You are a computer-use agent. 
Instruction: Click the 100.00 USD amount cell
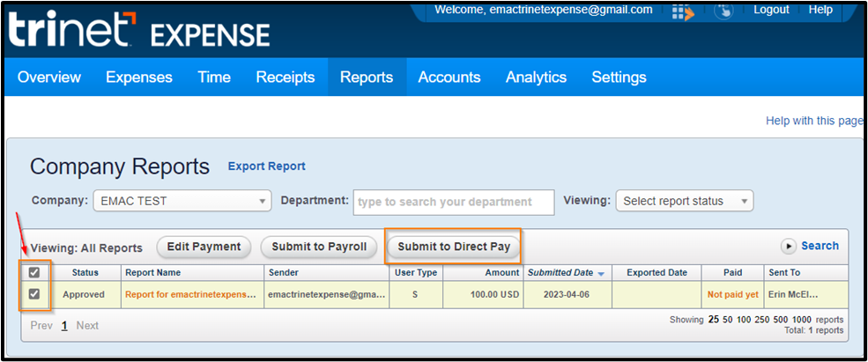click(x=483, y=294)
